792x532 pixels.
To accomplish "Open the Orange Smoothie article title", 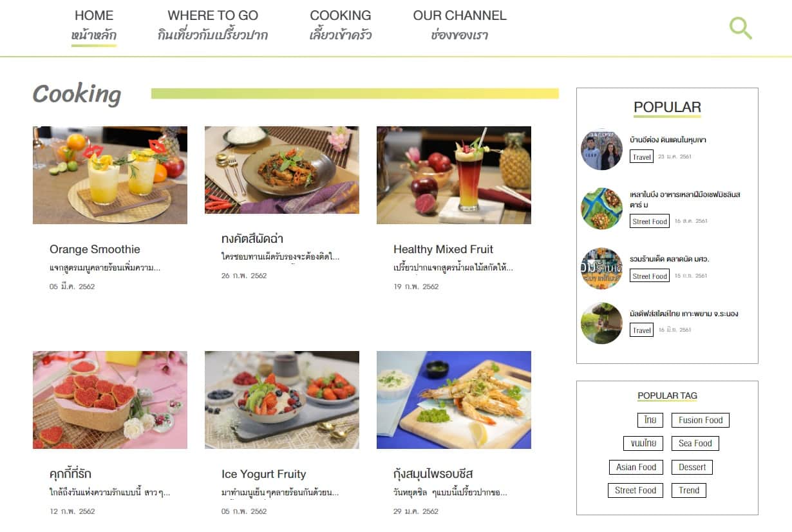I will click(95, 249).
